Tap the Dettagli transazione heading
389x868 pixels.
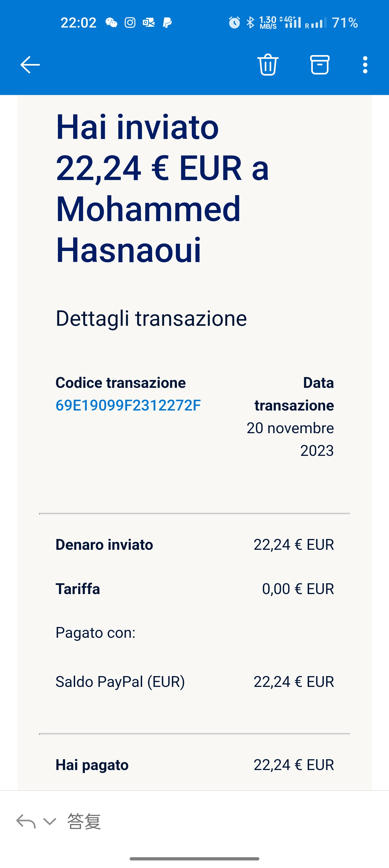pyautogui.click(x=151, y=318)
